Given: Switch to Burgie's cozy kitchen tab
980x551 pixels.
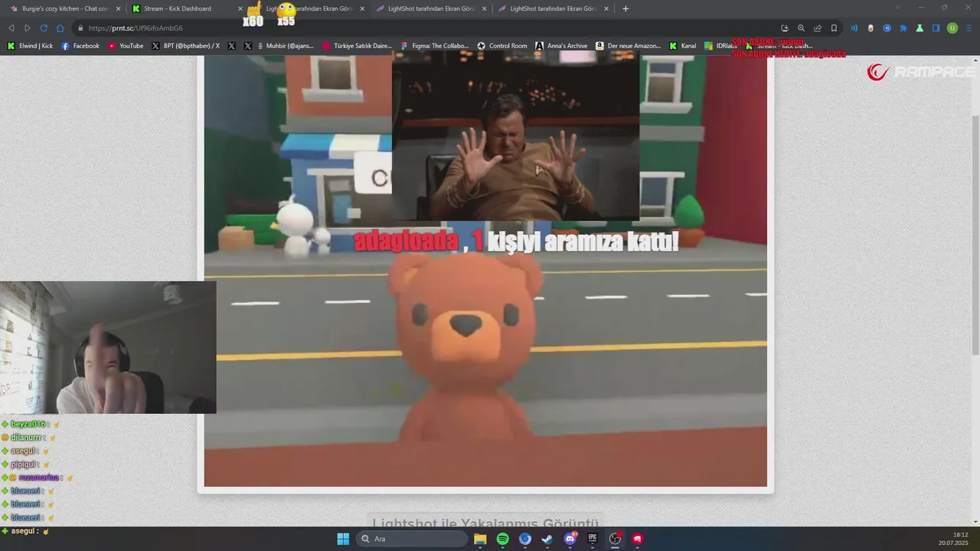Looking at the screenshot, I should pyautogui.click(x=60, y=8).
